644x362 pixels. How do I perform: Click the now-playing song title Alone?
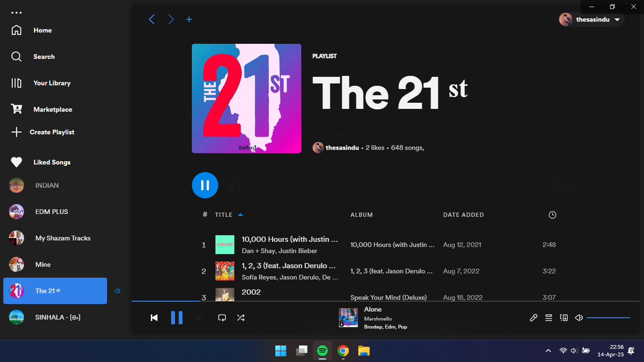pyautogui.click(x=373, y=309)
